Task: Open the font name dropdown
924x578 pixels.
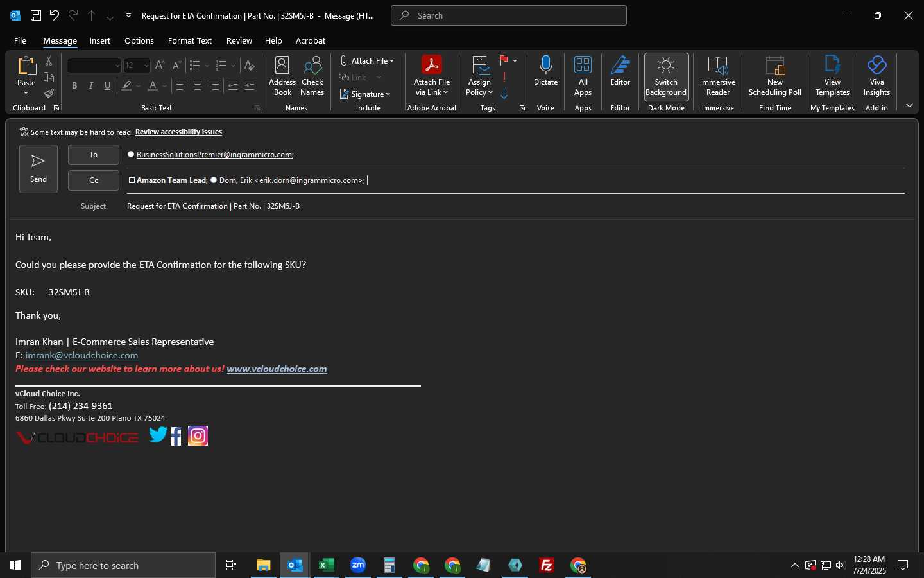Action: 117,66
